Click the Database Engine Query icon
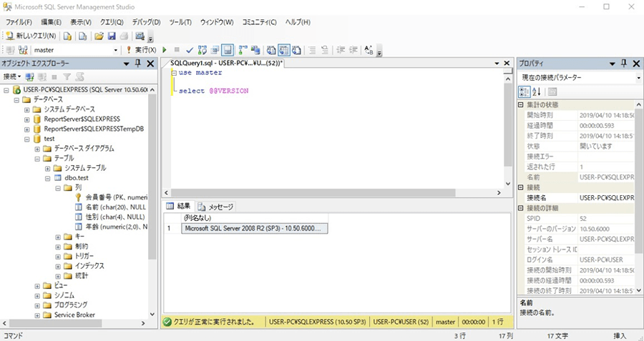 pyautogui.click(x=67, y=36)
